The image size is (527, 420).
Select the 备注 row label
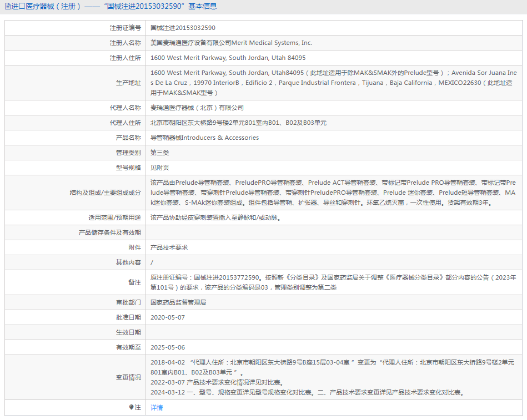[135, 282]
